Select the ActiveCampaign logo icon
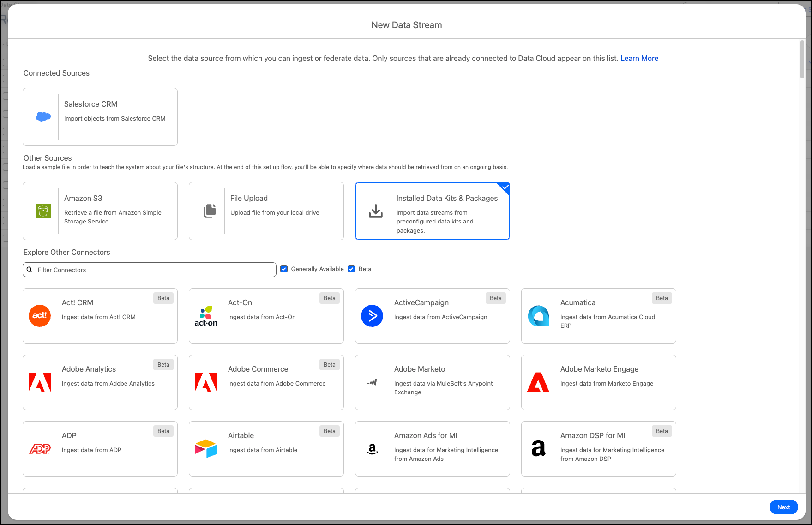This screenshot has height=525, width=812. tap(372, 316)
